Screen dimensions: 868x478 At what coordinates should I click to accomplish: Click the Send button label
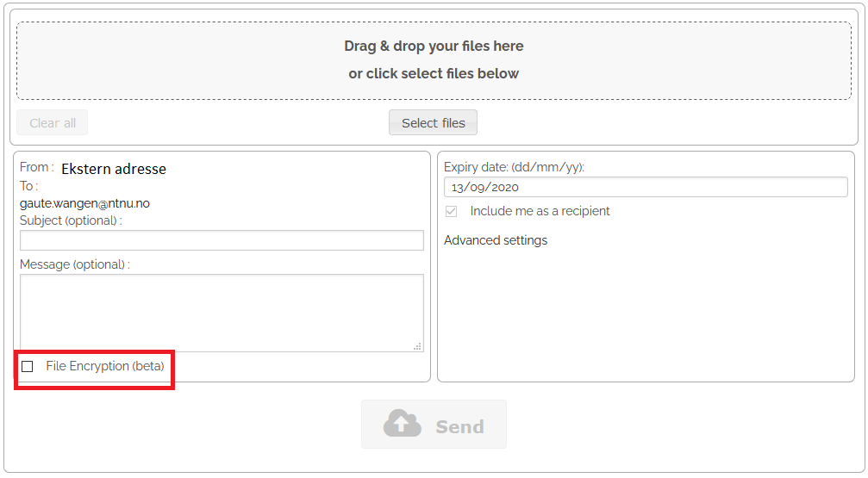pyautogui.click(x=459, y=426)
